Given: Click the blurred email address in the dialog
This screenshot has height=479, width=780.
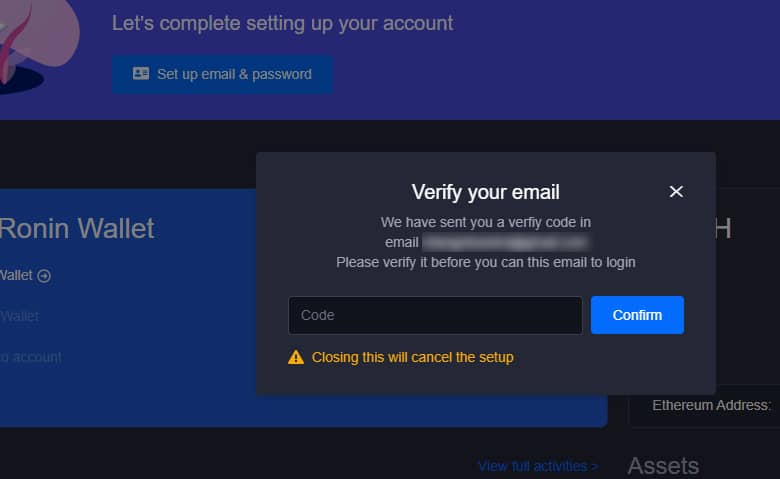Looking at the screenshot, I should point(504,242).
